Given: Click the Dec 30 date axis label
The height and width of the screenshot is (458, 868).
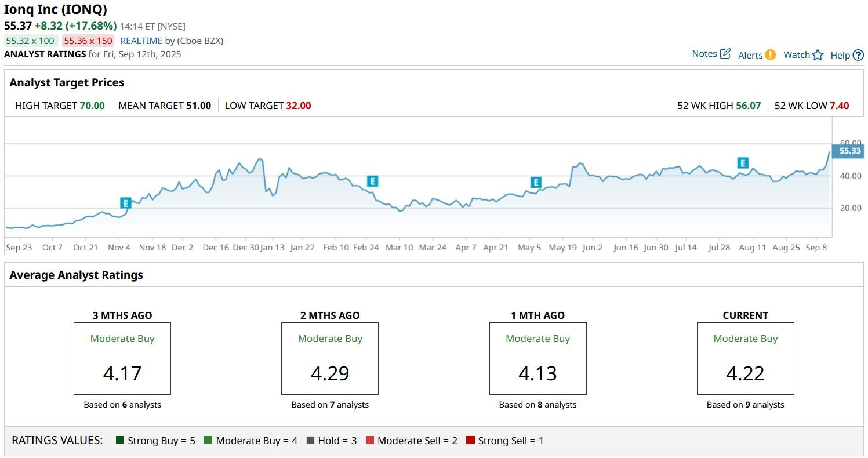Looking at the screenshot, I should (245, 248).
